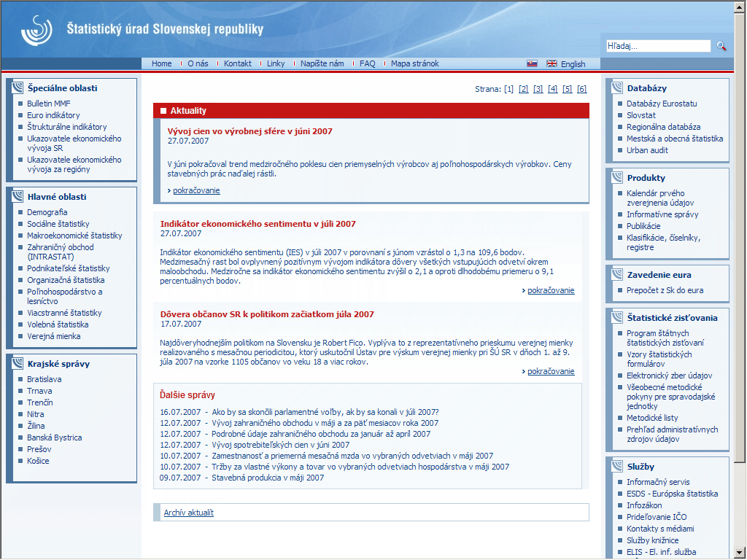
Task: Follow pokračovanie under the economic sentiment article
Action: (551, 290)
